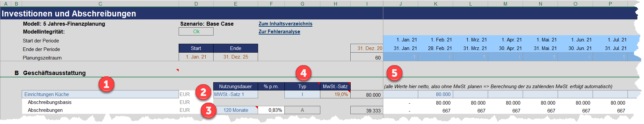Select column header J
The height and width of the screenshot is (124, 644).
[400, 4]
